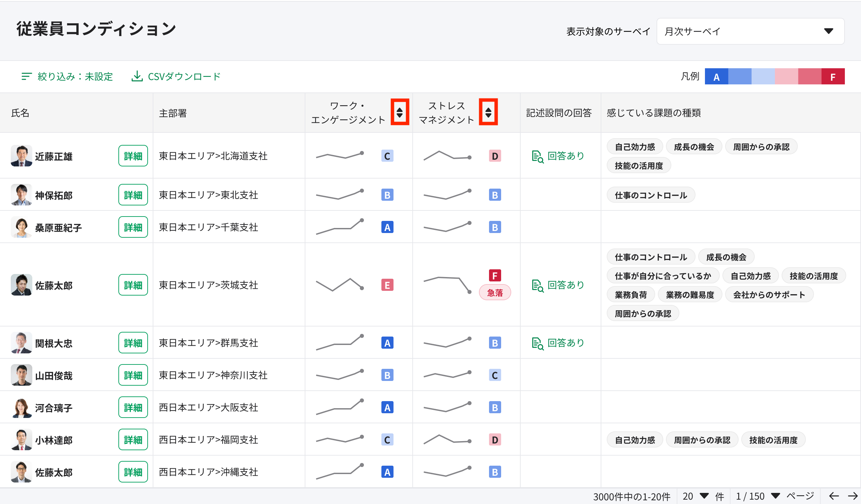This screenshot has height=504, width=861.
Task: Open 詳細 for 桑原亜紀子
Action: coord(133,227)
